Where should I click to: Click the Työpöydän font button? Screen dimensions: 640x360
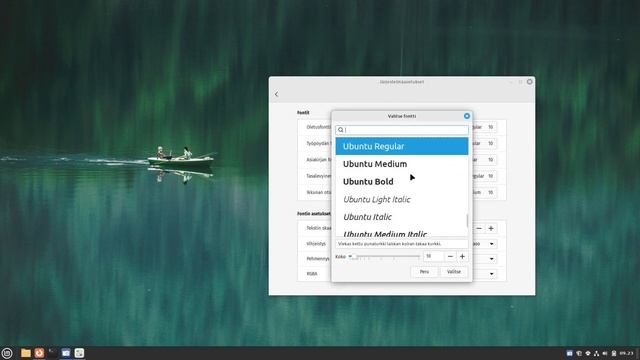[485, 144]
